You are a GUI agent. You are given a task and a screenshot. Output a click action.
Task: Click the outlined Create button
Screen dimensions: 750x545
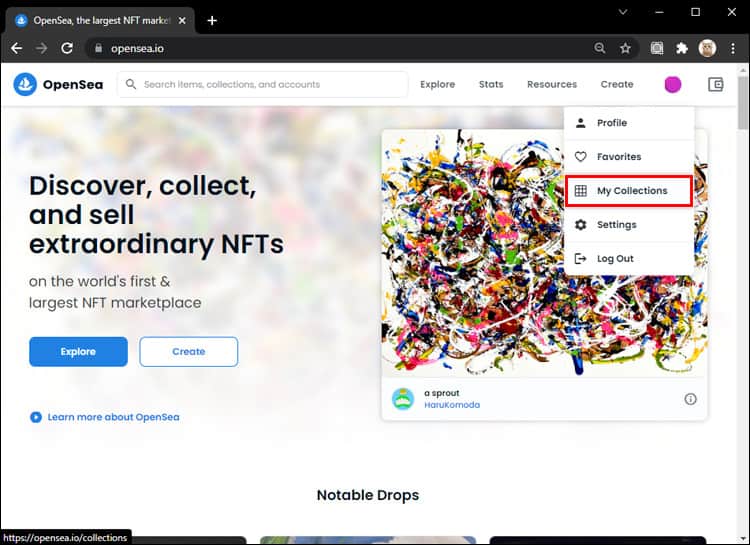(x=188, y=352)
